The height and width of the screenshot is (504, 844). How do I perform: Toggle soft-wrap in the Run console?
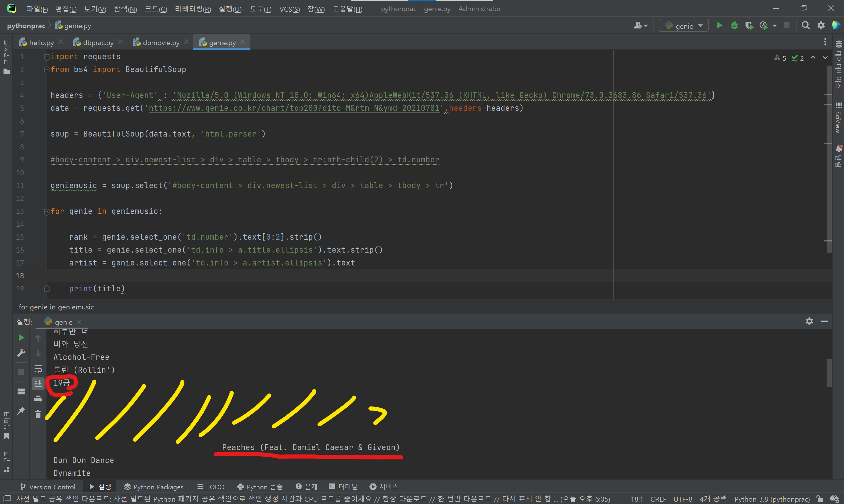click(x=38, y=369)
